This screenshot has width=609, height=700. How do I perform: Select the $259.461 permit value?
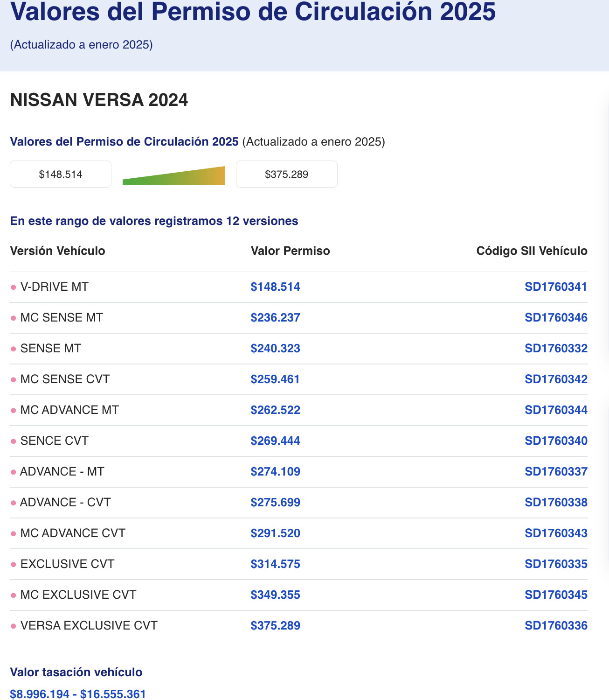[x=275, y=379]
